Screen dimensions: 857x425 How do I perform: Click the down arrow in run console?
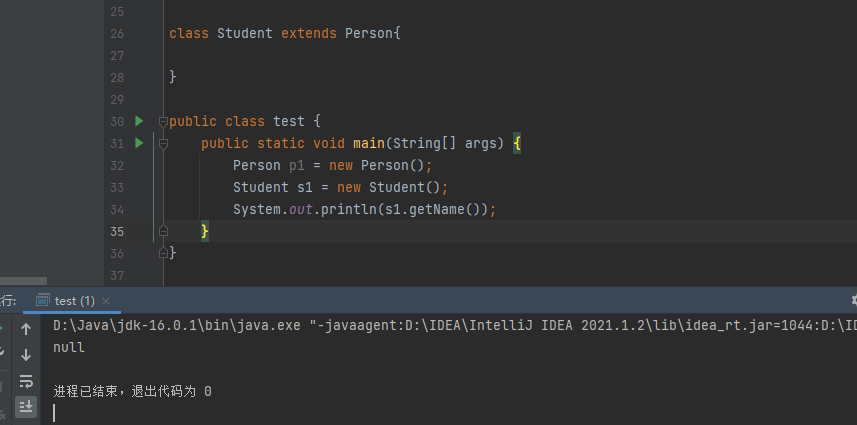[26, 355]
